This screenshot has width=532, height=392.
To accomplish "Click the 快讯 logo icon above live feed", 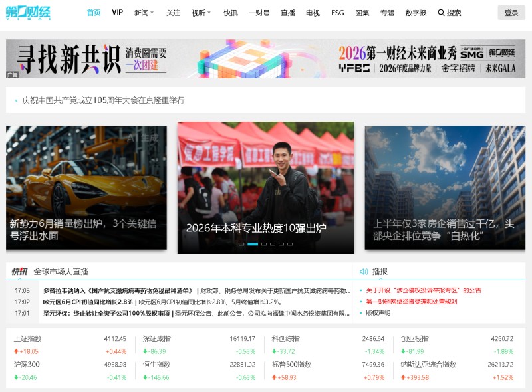I will coord(19,272).
